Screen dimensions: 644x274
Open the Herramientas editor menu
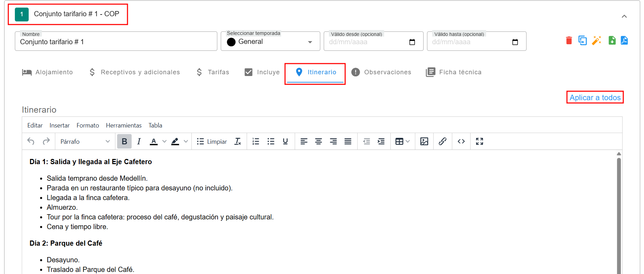tap(124, 125)
